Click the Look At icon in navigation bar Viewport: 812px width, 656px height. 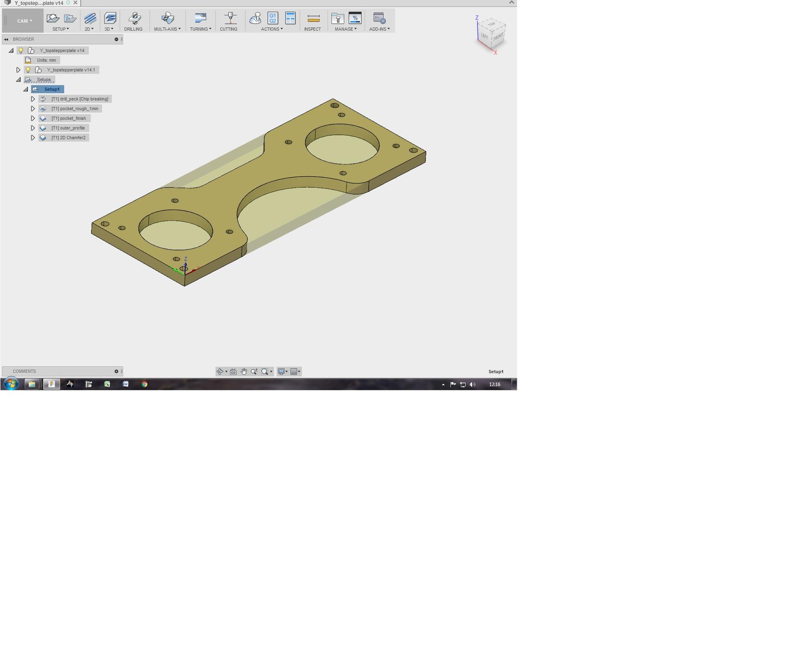pos(233,372)
